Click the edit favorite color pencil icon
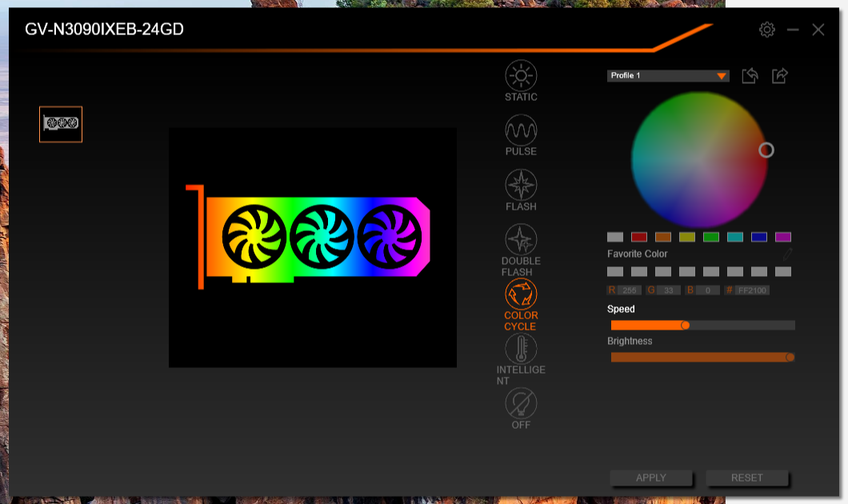 tap(787, 253)
